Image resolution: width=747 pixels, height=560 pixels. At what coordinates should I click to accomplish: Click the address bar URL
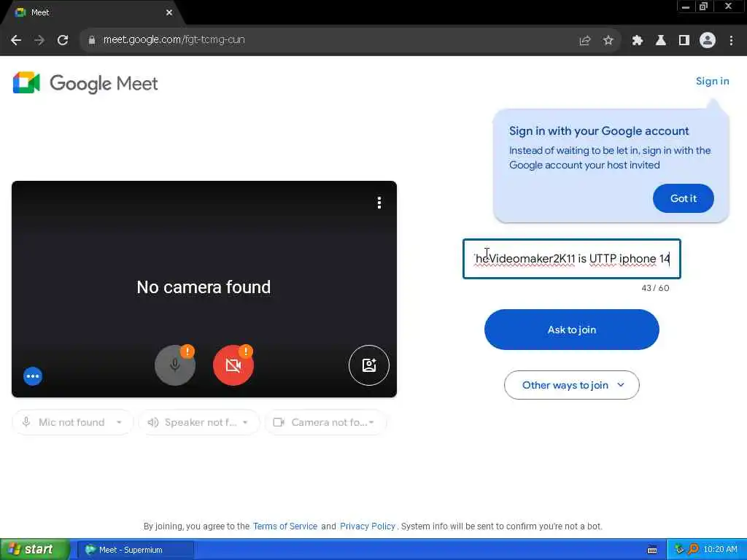pyautogui.click(x=174, y=40)
